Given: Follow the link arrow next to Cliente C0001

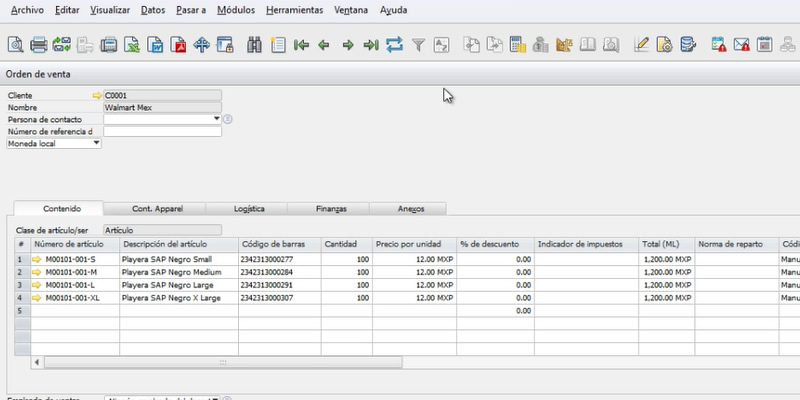Looking at the screenshot, I should coord(97,95).
